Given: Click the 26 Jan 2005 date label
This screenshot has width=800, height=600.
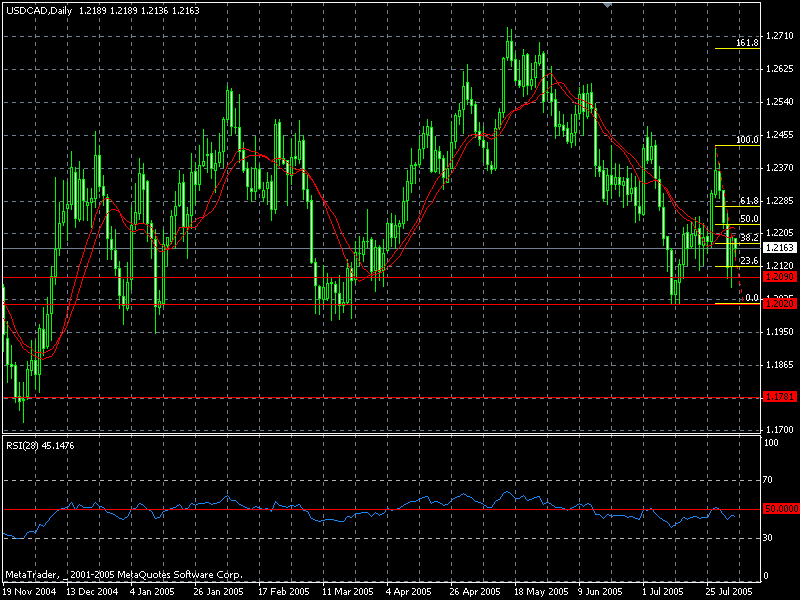Looking at the screenshot, I should (218, 592).
